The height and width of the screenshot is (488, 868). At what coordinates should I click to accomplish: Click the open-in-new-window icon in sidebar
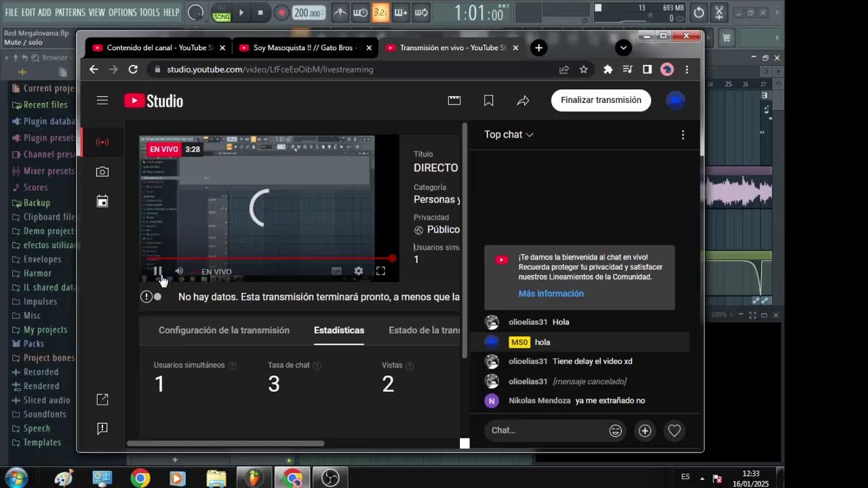coord(102,400)
